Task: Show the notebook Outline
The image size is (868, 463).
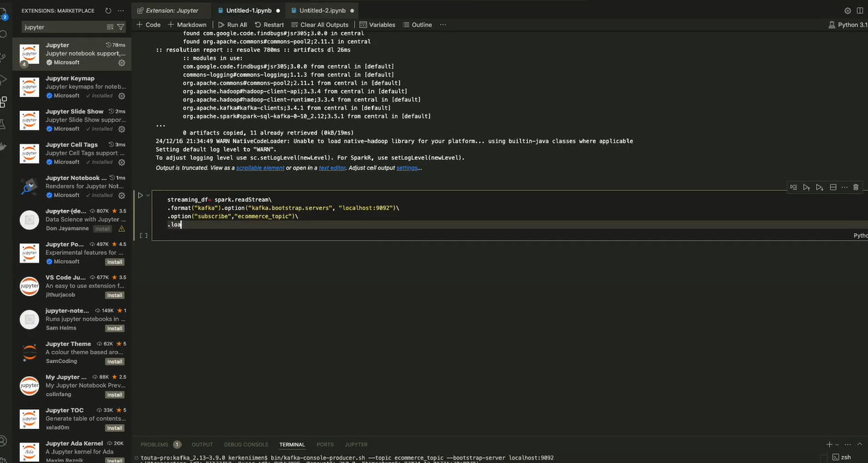Action: (417, 25)
